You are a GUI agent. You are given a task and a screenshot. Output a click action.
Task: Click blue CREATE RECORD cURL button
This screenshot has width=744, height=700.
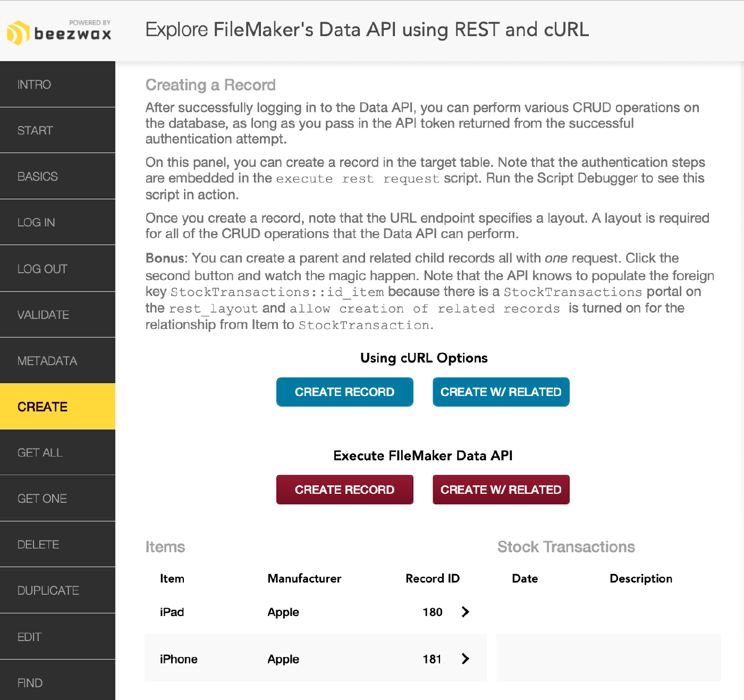[x=345, y=392]
